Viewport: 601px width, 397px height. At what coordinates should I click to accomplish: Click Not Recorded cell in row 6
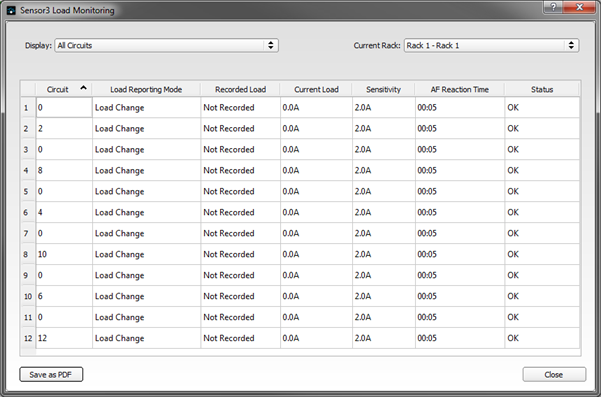[240, 212]
